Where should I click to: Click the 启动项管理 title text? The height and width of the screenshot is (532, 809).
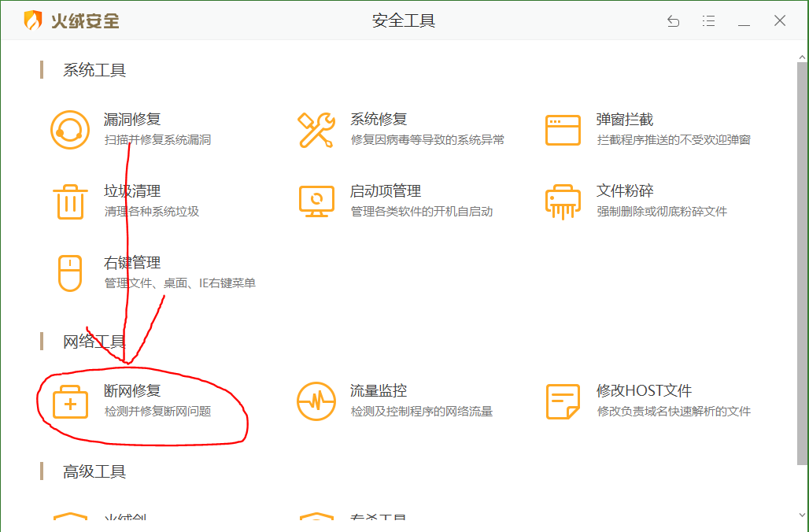(x=386, y=191)
